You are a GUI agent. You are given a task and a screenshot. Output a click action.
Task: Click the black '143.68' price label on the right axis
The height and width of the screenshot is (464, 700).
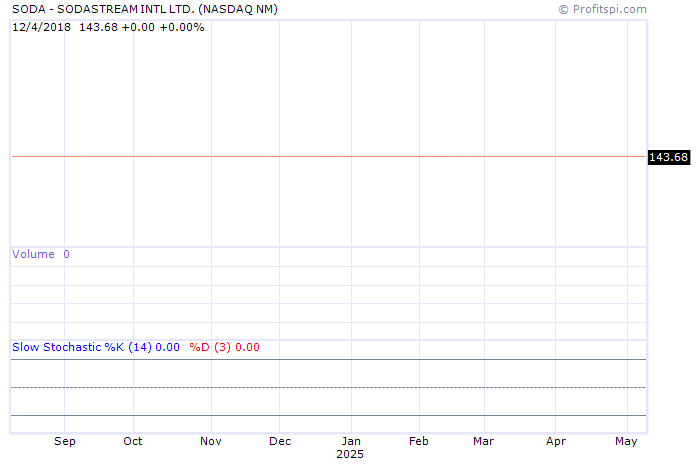point(668,157)
